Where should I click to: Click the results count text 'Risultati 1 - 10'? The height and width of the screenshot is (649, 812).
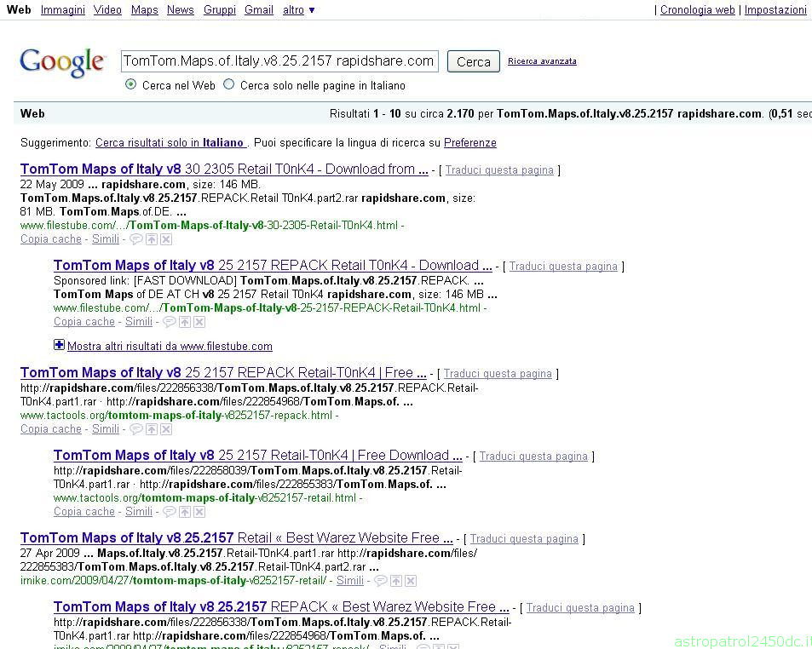(x=365, y=114)
